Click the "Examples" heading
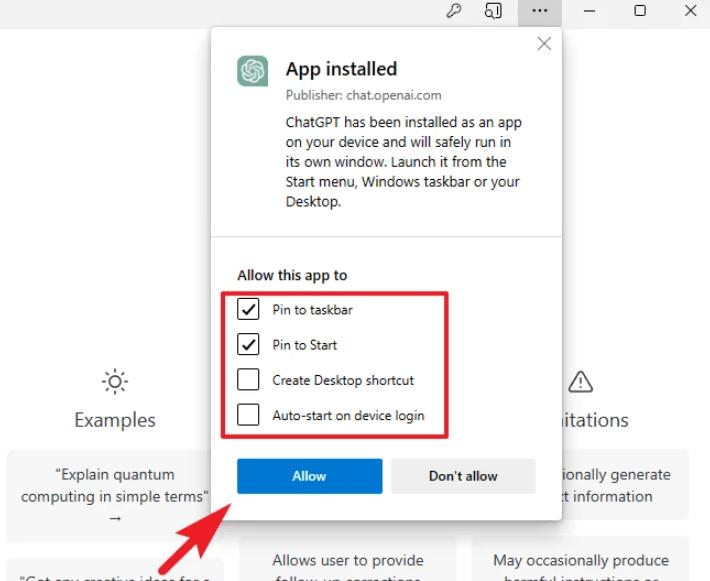This screenshot has height=581, width=710. click(115, 420)
